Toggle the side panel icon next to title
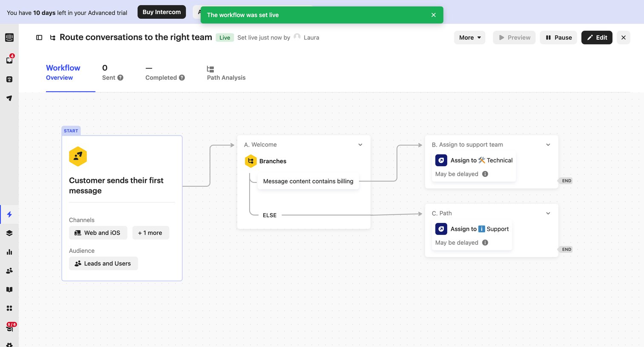This screenshot has width=644, height=347. coord(39,38)
